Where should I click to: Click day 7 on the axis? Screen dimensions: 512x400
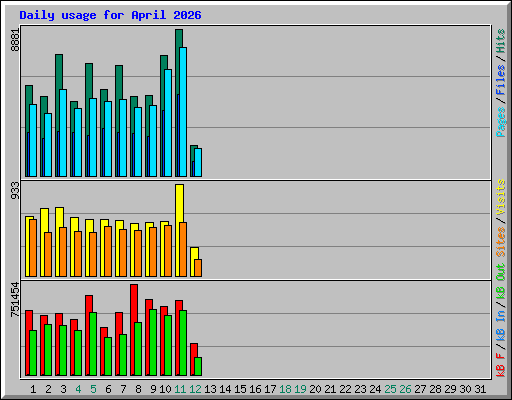point(123,389)
